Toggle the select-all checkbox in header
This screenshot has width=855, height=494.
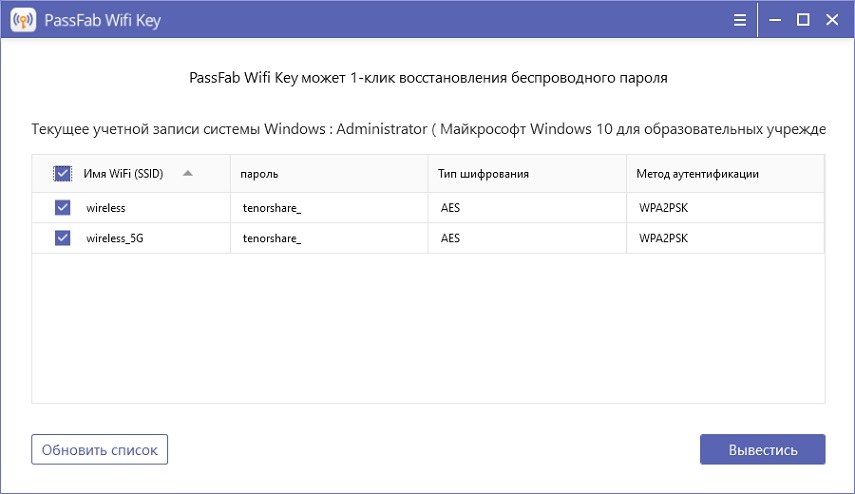[x=62, y=173]
